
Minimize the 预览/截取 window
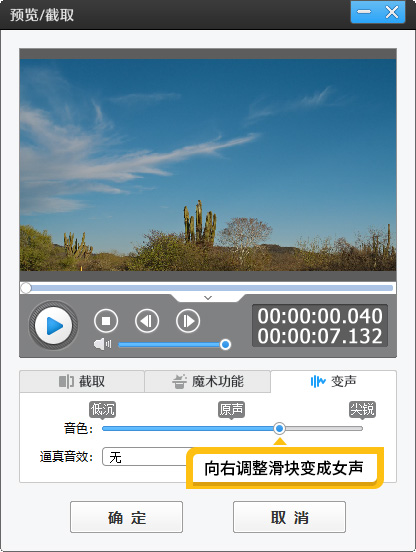(x=364, y=12)
